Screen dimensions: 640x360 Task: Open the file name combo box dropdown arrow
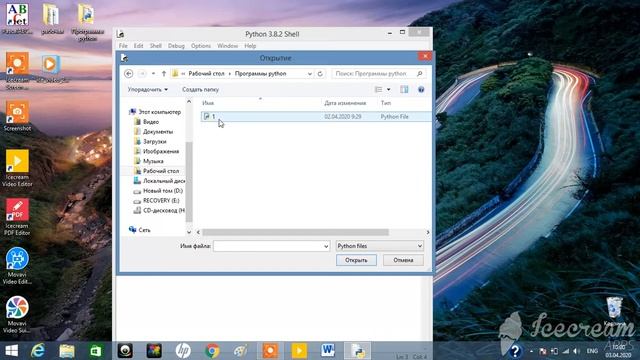click(326, 246)
